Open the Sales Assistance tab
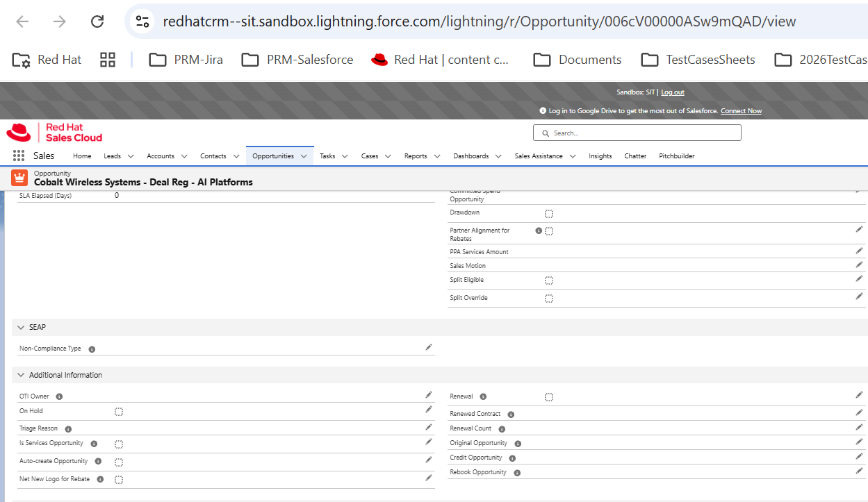This screenshot has height=502, width=868. (539, 156)
